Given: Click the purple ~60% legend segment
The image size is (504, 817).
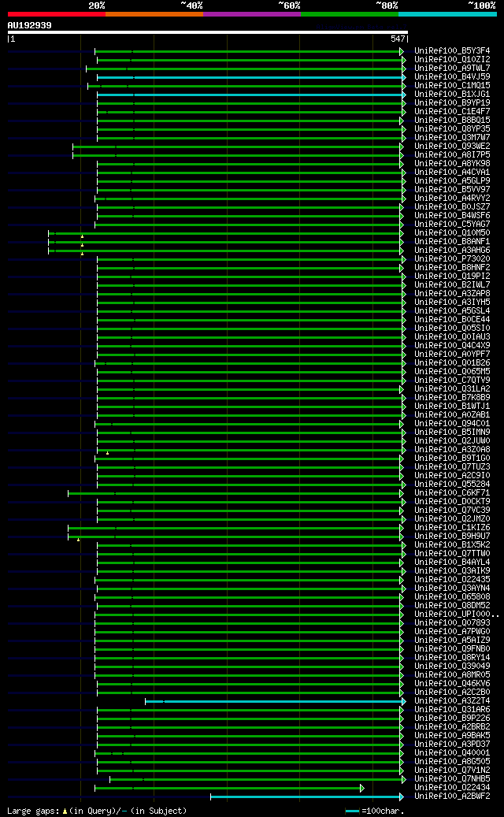Looking at the screenshot, I should pos(252,14).
